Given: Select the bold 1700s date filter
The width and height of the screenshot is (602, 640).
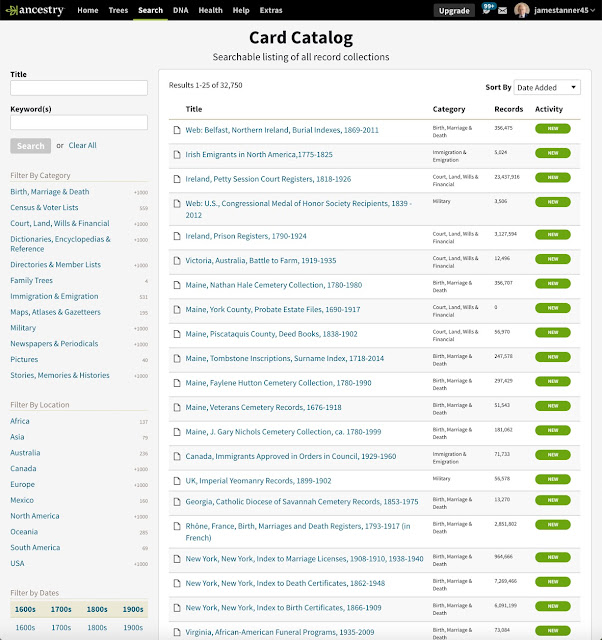Looking at the screenshot, I should [61, 609].
